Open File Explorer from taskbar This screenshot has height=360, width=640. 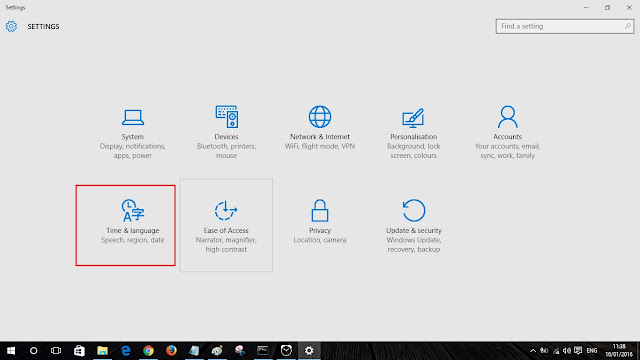pyautogui.click(x=102, y=351)
